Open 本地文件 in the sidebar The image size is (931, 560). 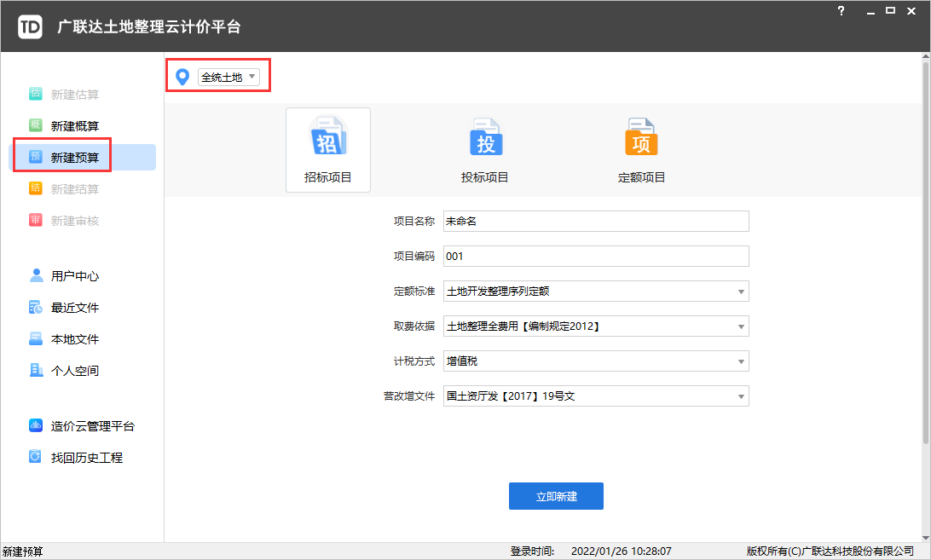[x=74, y=339]
